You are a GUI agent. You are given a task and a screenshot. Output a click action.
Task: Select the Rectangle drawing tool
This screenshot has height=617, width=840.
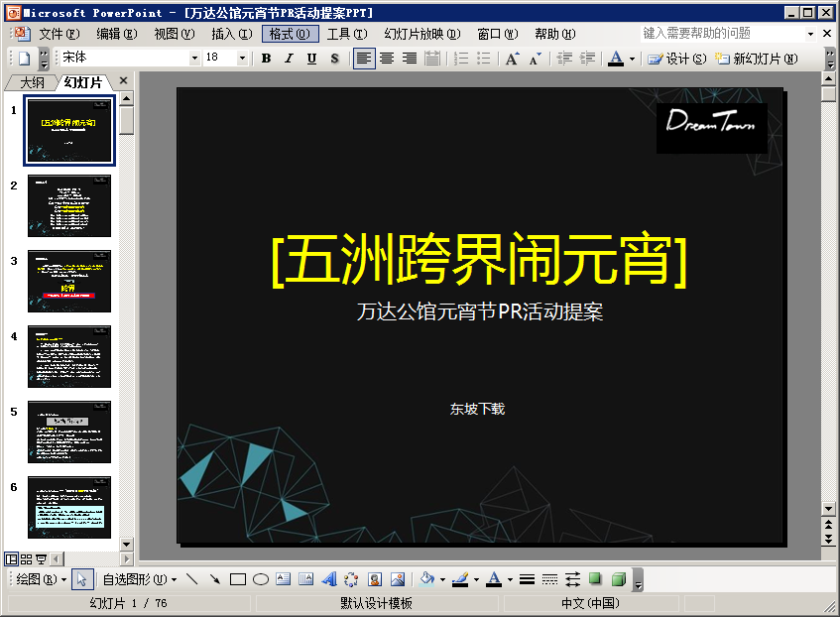coord(238,579)
